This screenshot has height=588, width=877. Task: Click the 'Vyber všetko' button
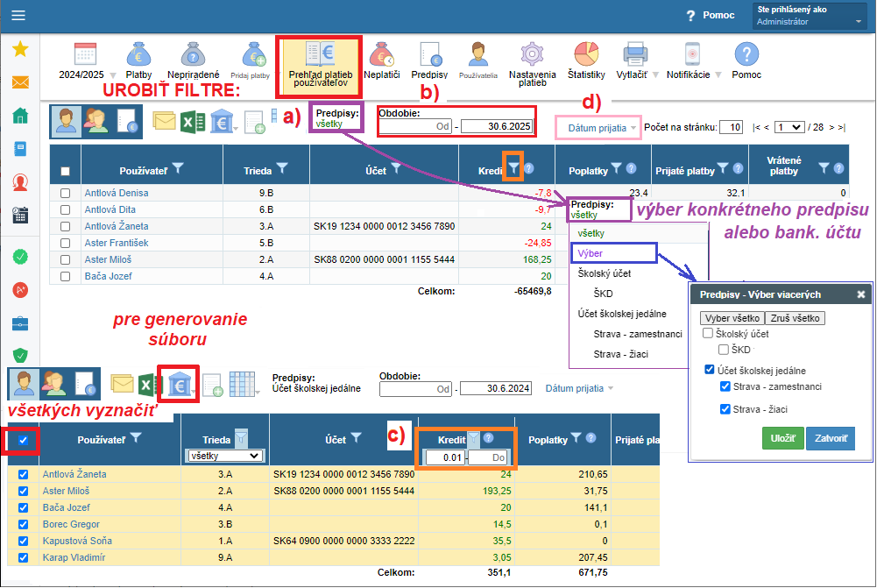732,317
